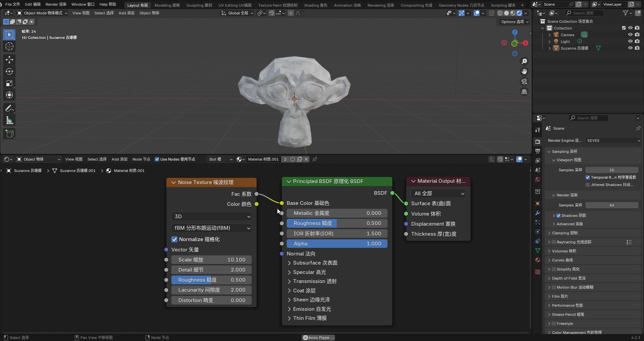Image resolution: width=644 pixels, height=341 pixels.
Task: Select the Measure tool
Action: point(9,120)
